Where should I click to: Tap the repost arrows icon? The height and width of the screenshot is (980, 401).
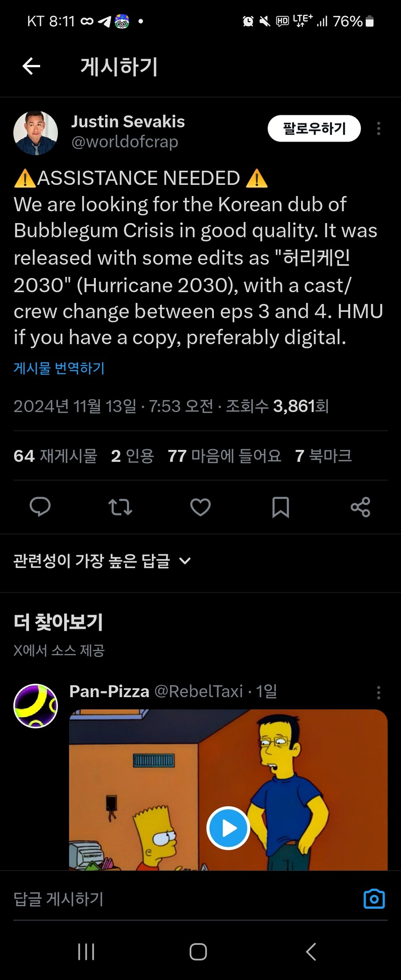click(x=120, y=507)
